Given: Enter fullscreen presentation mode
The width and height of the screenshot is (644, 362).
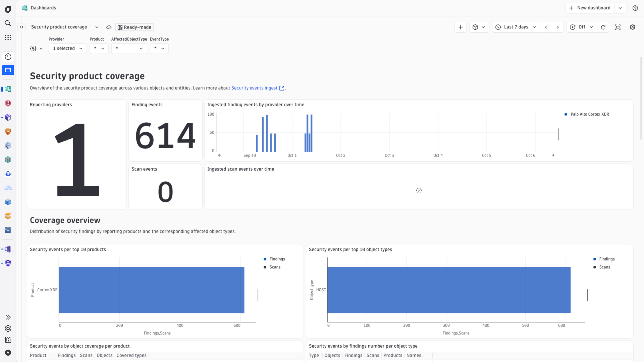Looking at the screenshot, I should click(x=618, y=27).
